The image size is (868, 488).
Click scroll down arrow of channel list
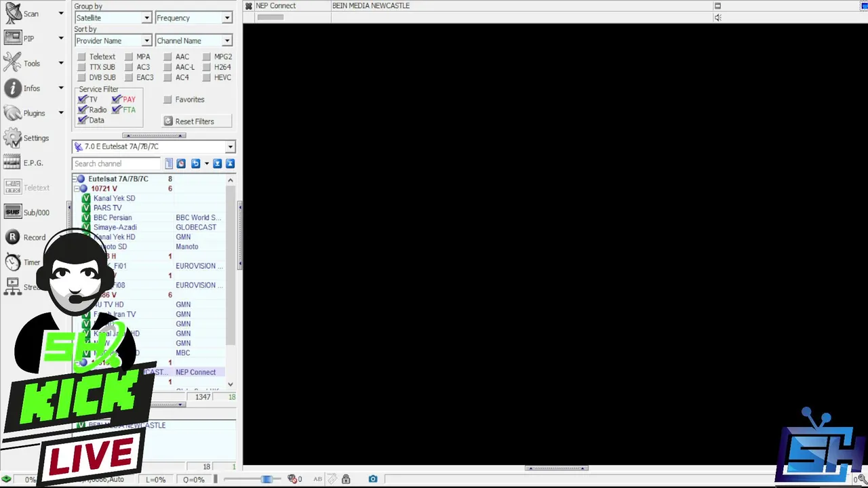pyautogui.click(x=231, y=384)
